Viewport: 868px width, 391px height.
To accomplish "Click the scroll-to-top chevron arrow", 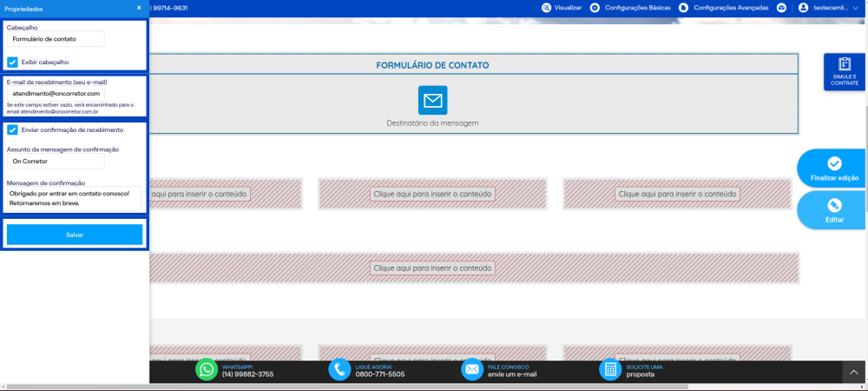I will pos(854,372).
